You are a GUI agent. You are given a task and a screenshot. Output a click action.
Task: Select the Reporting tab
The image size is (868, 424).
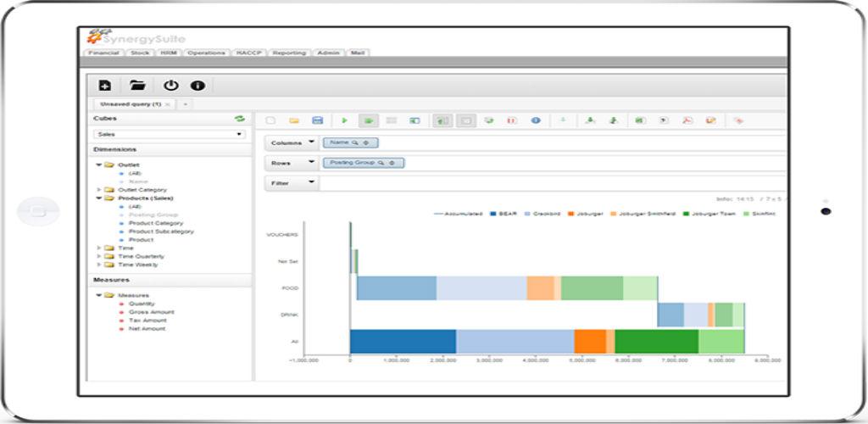click(x=290, y=53)
